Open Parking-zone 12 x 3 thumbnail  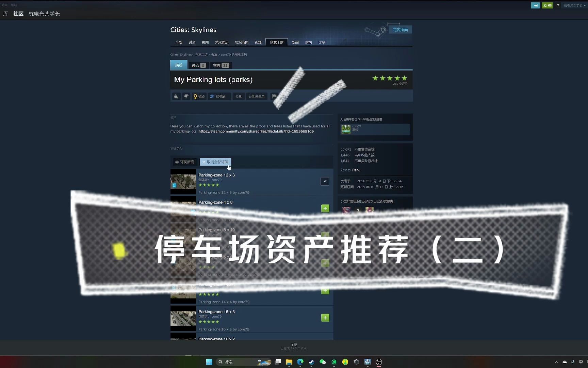tap(183, 182)
